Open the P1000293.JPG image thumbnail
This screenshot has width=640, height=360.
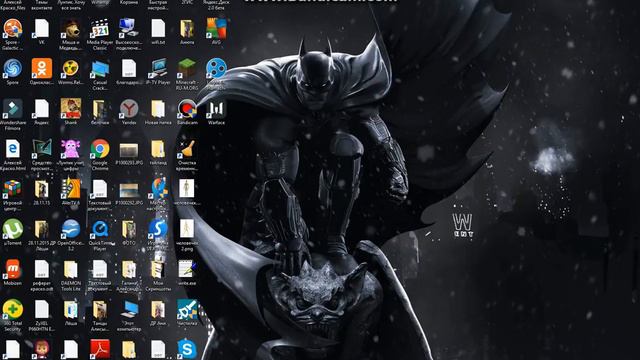[x=129, y=150]
